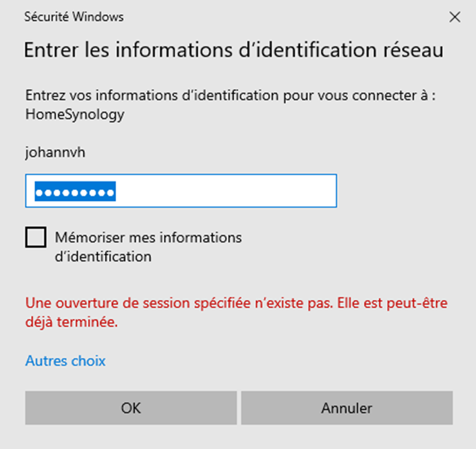Confirm credentials with the OK button
Image resolution: width=476 pixels, height=449 pixels.
131,408
